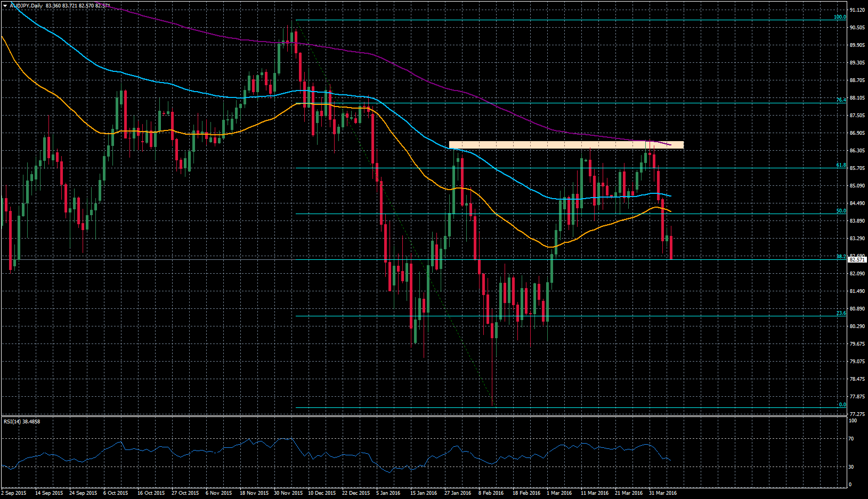Screen dimensions: 868x499
Task: Select the Fibonacci 76.4 level label
Action: coord(841,100)
